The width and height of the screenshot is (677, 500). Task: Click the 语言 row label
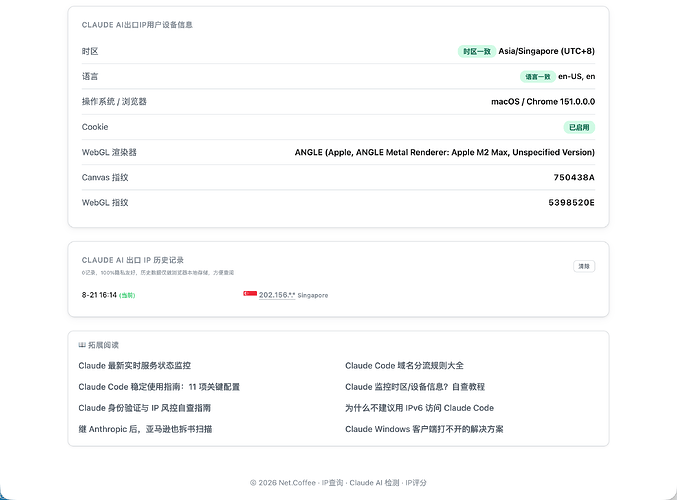pyautogui.click(x=90, y=76)
